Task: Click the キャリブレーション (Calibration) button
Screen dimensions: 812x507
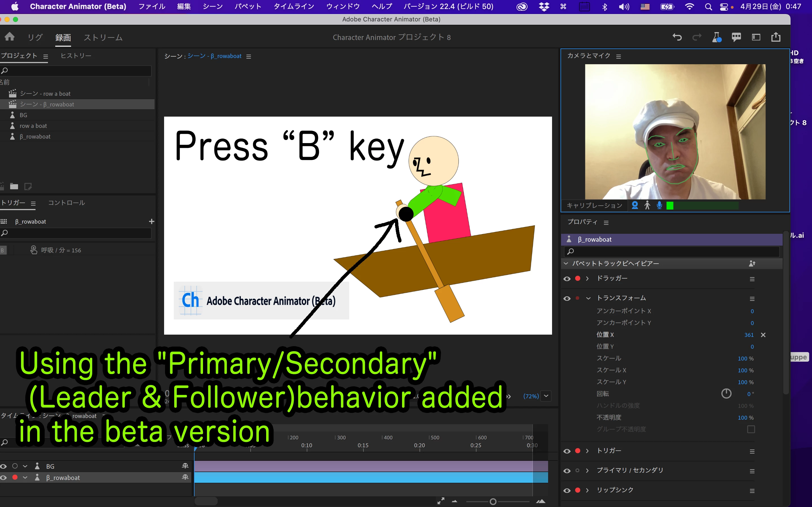Action: [x=594, y=205]
